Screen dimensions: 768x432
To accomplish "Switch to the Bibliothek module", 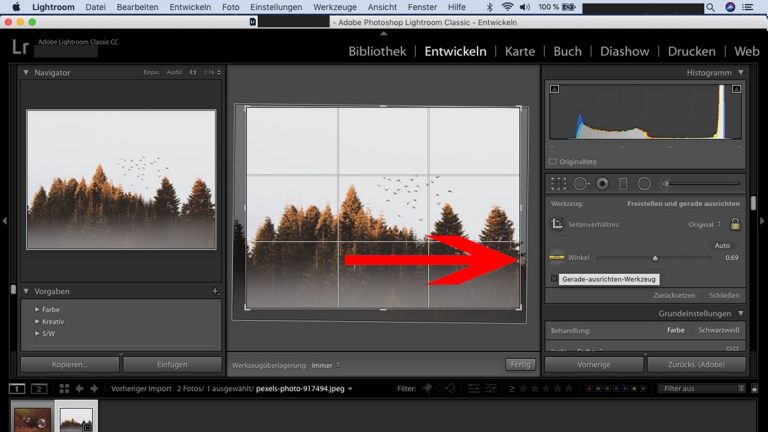I will (377, 51).
